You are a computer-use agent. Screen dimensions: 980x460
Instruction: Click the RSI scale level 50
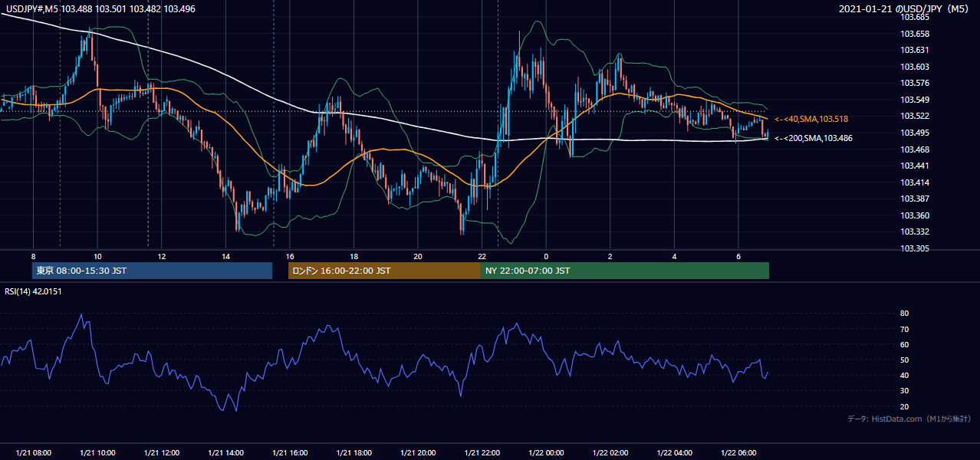click(904, 360)
